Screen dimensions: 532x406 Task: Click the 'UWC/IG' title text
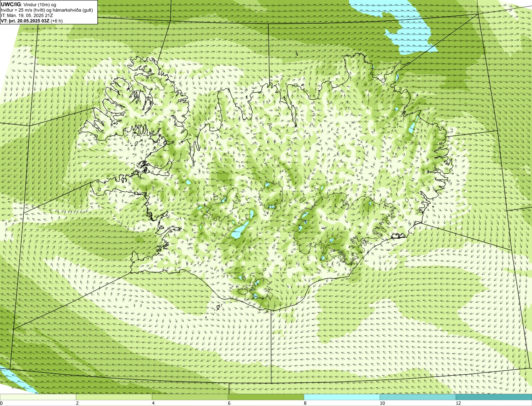click(11, 5)
